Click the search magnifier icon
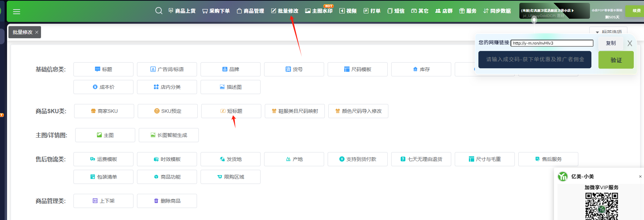The width and height of the screenshot is (644, 220). [159, 11]
